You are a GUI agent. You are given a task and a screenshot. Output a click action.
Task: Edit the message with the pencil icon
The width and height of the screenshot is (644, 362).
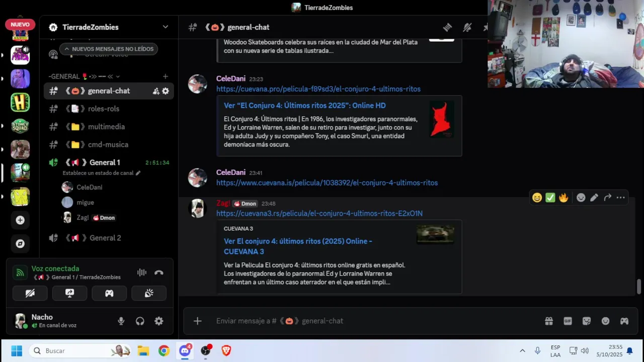(x=594, y=198)
